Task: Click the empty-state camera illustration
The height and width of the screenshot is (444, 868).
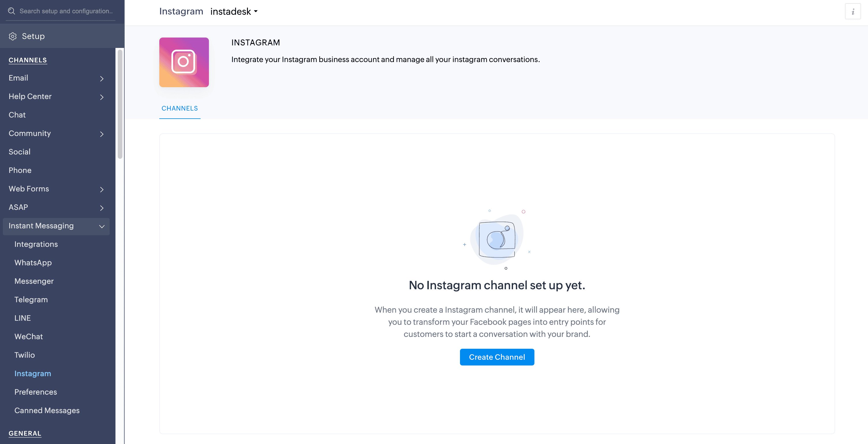Action: pos(497,239)
